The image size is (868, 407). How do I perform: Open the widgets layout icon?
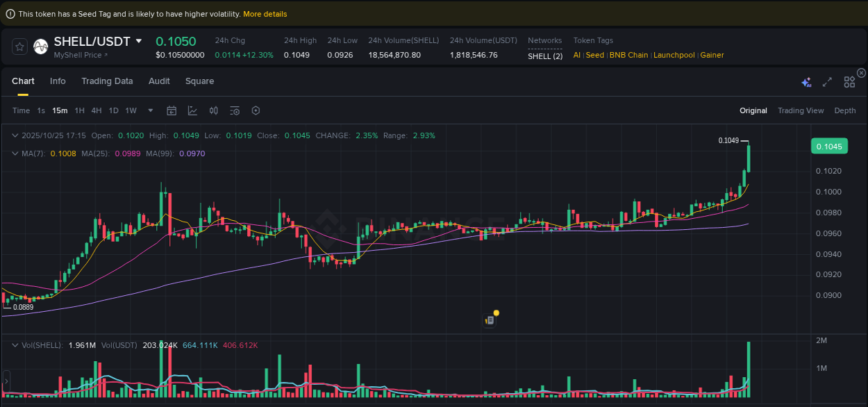tap(849, 81)
